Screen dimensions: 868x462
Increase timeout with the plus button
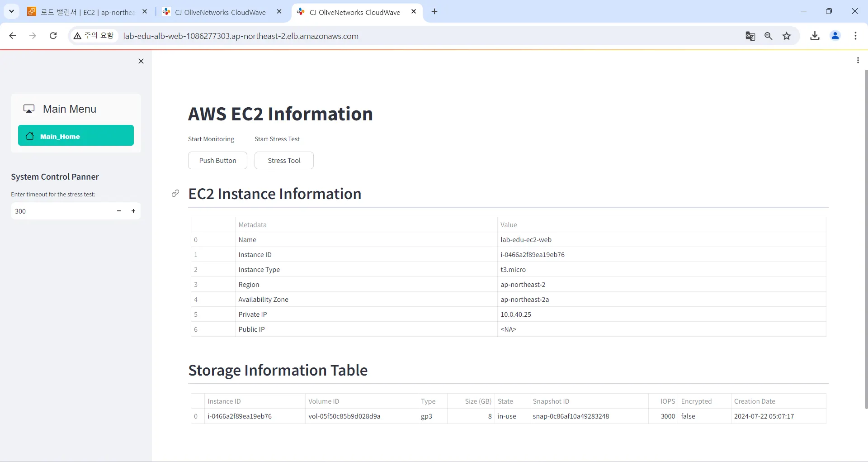tap(133, 211)
